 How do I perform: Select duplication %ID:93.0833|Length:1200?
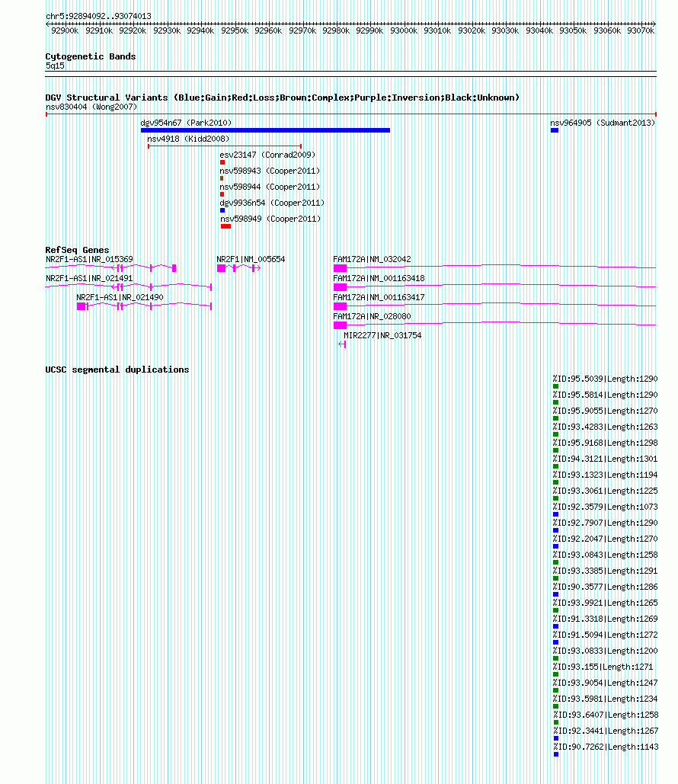point(605,651)
